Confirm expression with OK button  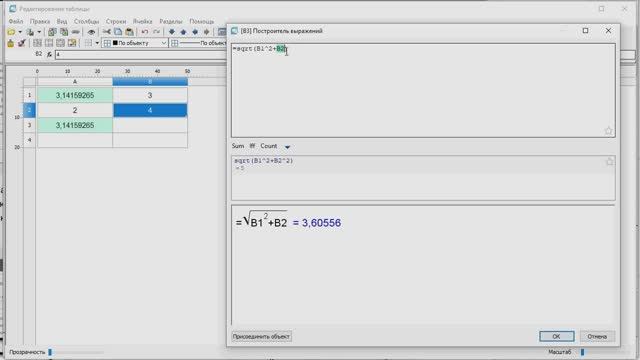click(556, 336)
